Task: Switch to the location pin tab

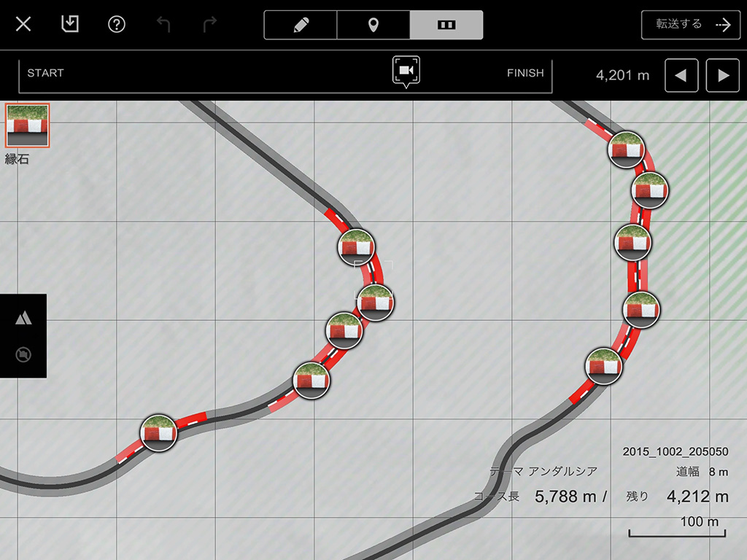Action: pos(373,25)
